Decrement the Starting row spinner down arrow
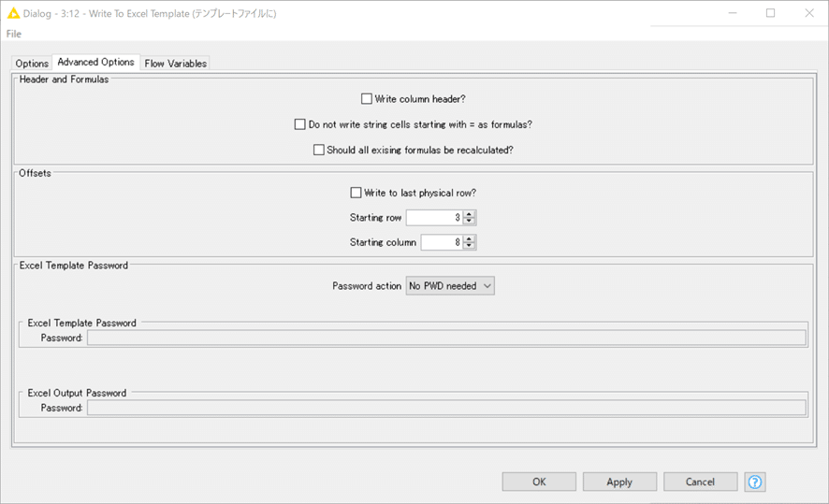The image size is (829, 504). (x=470, y=222)
